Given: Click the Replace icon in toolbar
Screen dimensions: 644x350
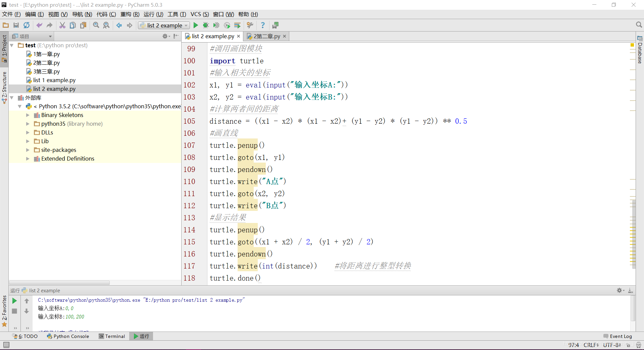Looking at the screenshot, I should 106,25.
